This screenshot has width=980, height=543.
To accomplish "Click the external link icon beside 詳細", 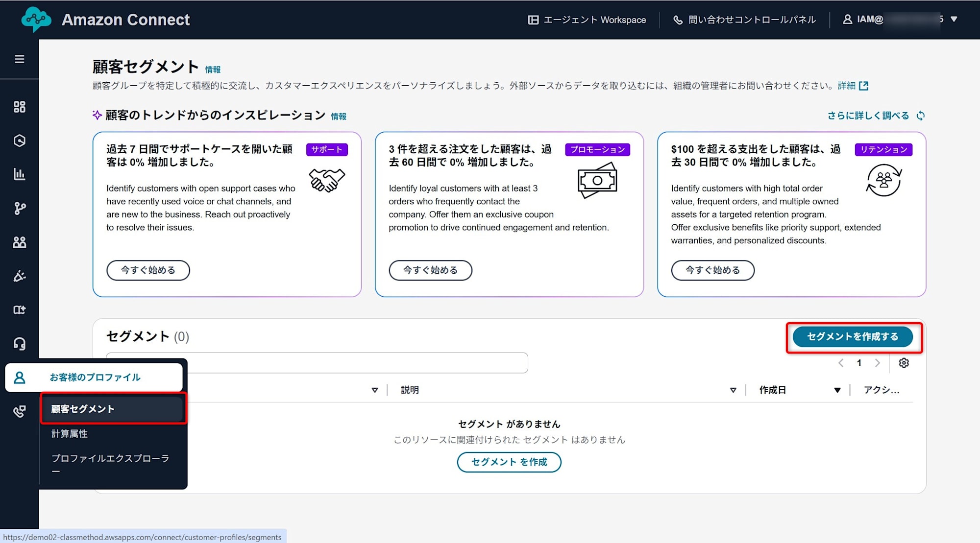I will 864,86.
